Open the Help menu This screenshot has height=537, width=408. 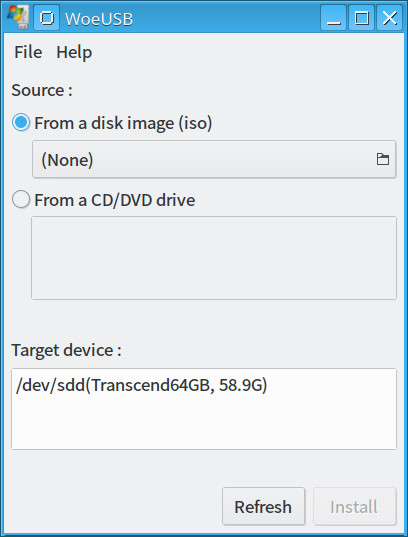click(x=74, y=53)
